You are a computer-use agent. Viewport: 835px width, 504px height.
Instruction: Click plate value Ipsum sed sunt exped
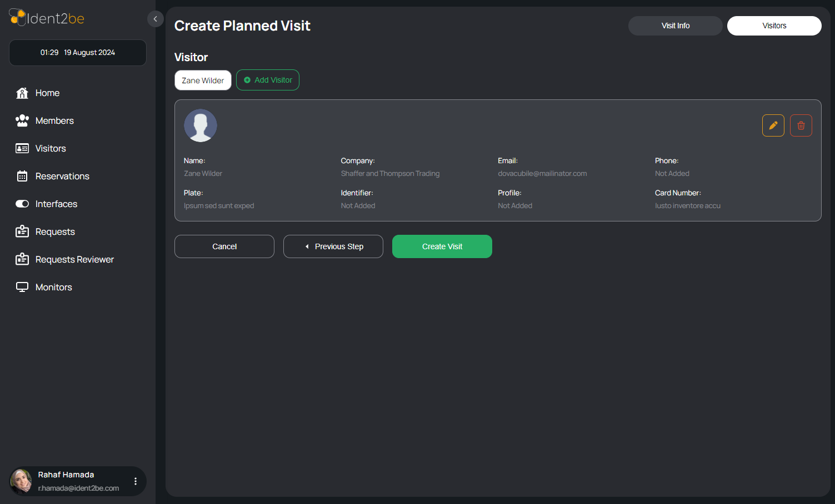pos(219,206)
